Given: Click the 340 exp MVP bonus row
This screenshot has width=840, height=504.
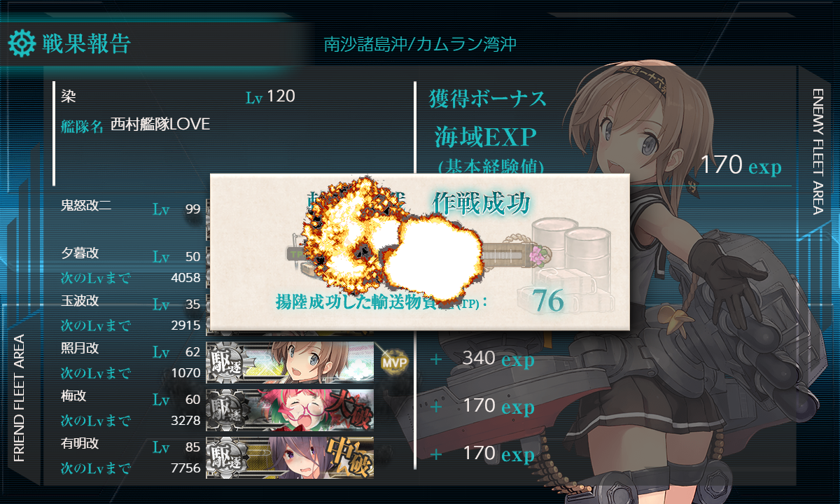Looking at the screenshot, I should point(483,359).
